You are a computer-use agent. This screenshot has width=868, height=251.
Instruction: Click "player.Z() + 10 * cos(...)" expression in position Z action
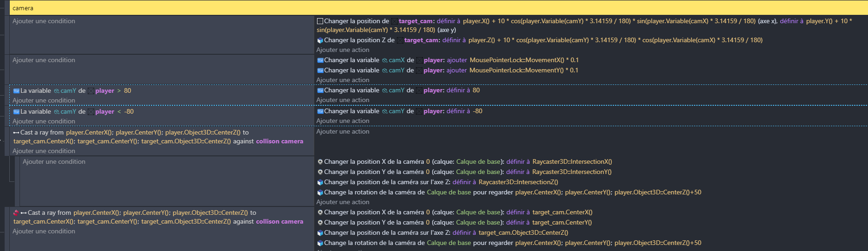point(615,40)
